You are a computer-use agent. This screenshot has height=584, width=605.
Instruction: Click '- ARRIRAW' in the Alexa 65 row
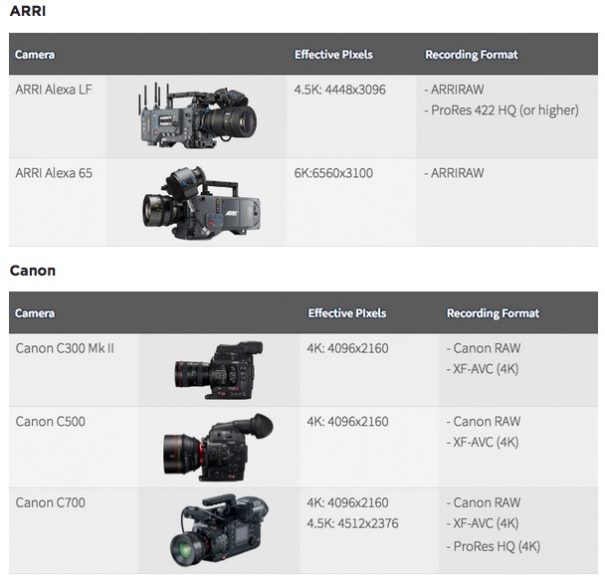[454, 173]
